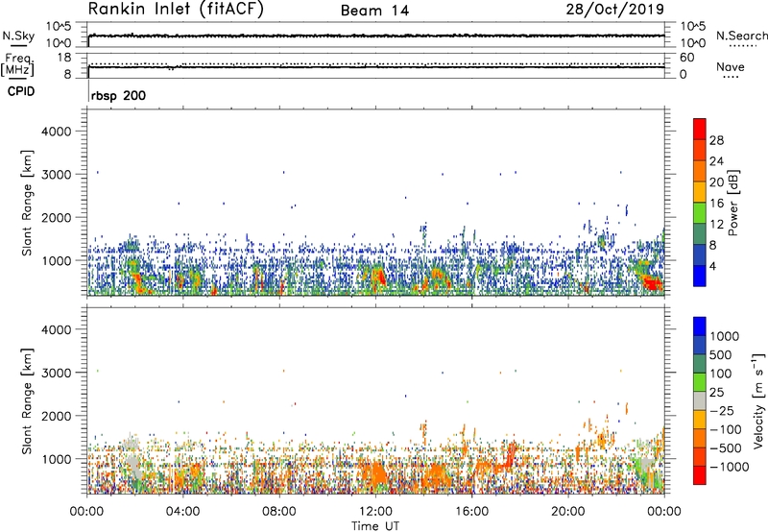This screenshot has width=768, height=532.
Task: Click the velocity panel's 'Slant Range [km]' axis label
Action: (27, 400)
